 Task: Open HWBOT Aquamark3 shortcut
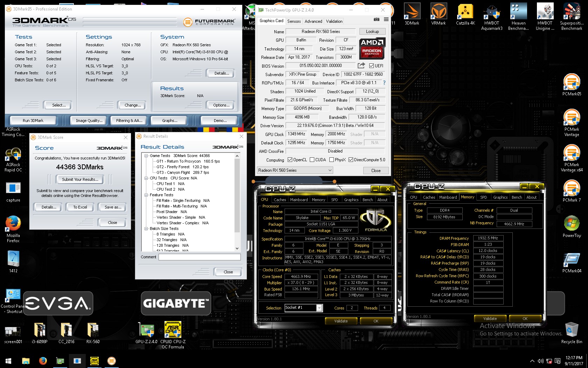492,16
